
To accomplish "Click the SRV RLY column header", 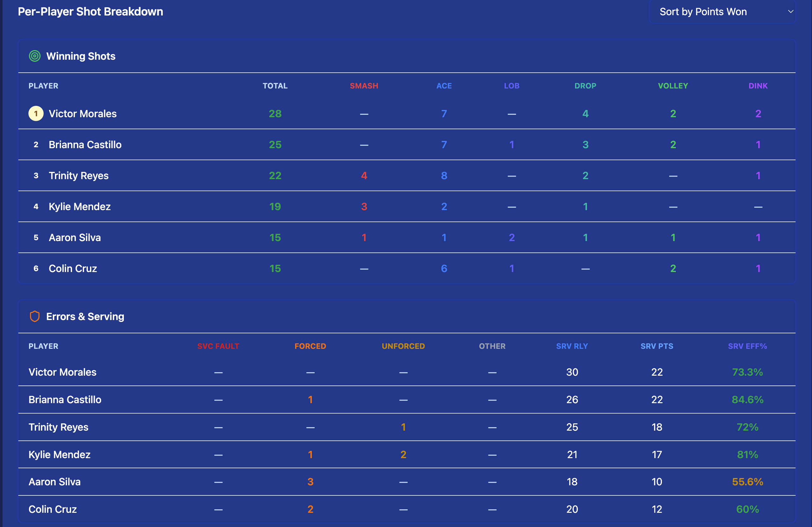I will click(x=572, y=346).
